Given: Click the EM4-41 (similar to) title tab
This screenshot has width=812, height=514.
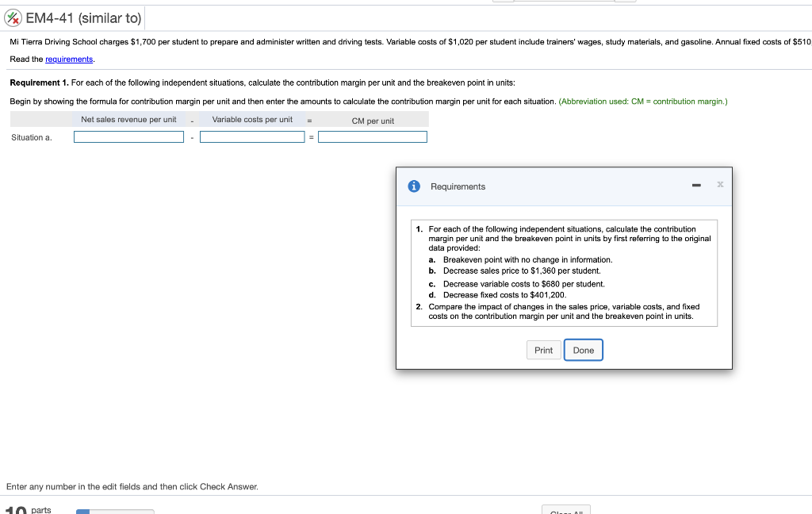Looking at the screenshot, I should pos(82,17).
